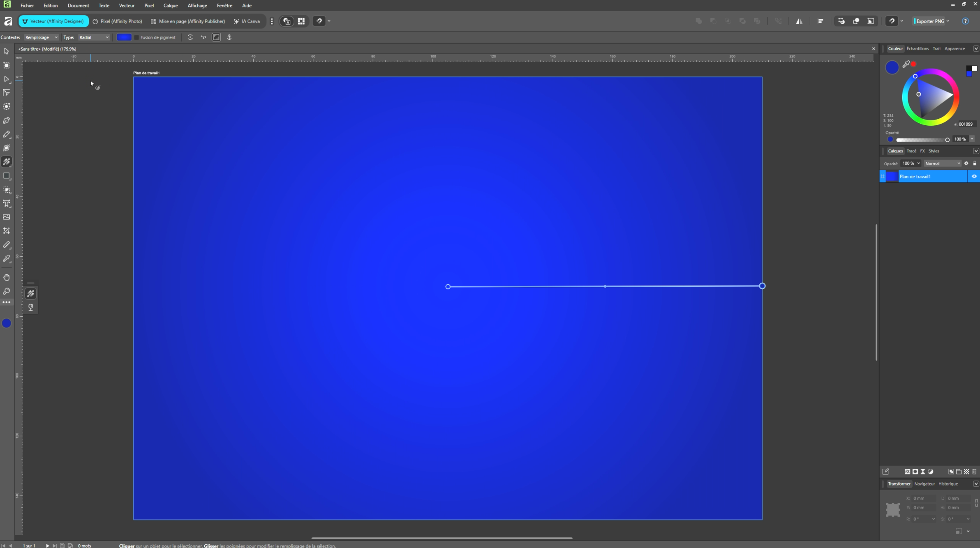Toggle the layer lock icon
The image size is (980, 548).
(x=974, y=163)
